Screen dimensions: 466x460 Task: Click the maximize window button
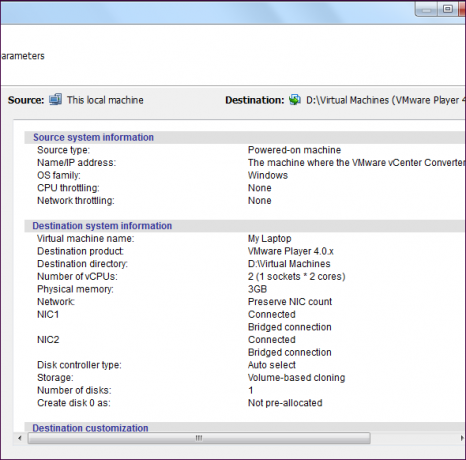click(x=448, y=9)
